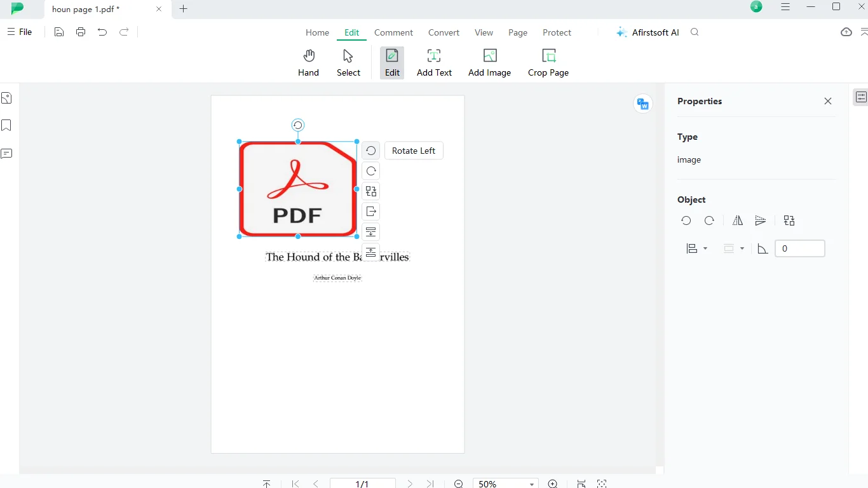Click the Arthur Conan Doyle text

337,278
